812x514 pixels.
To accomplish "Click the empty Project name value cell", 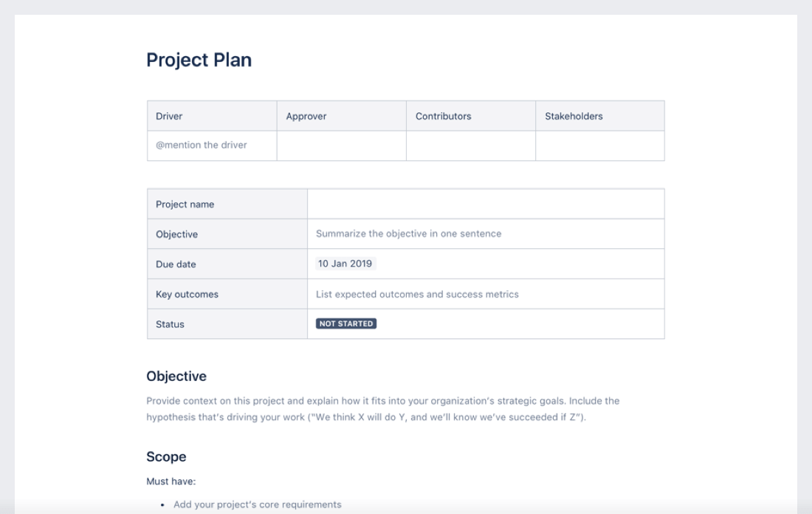I will [486, 205].
